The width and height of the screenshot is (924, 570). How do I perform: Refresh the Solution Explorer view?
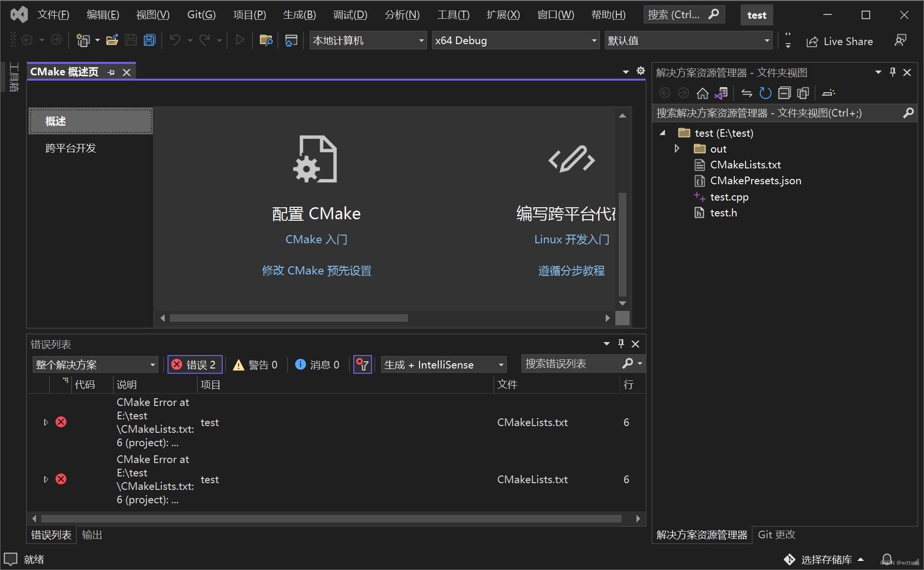point(765,93)
